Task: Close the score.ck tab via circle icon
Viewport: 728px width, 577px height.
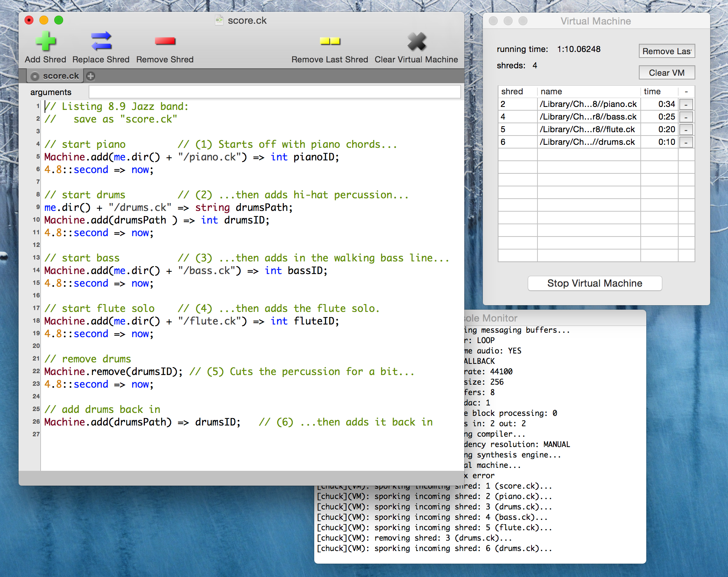Action: pyautogui.click(x=35, y=76)
